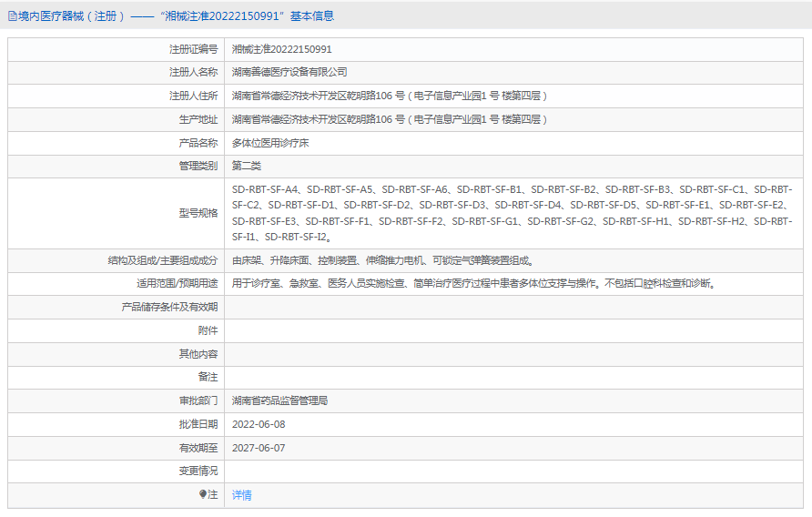Click the model list starting SD-RBT-SF-A4

[x=513, y=213]
